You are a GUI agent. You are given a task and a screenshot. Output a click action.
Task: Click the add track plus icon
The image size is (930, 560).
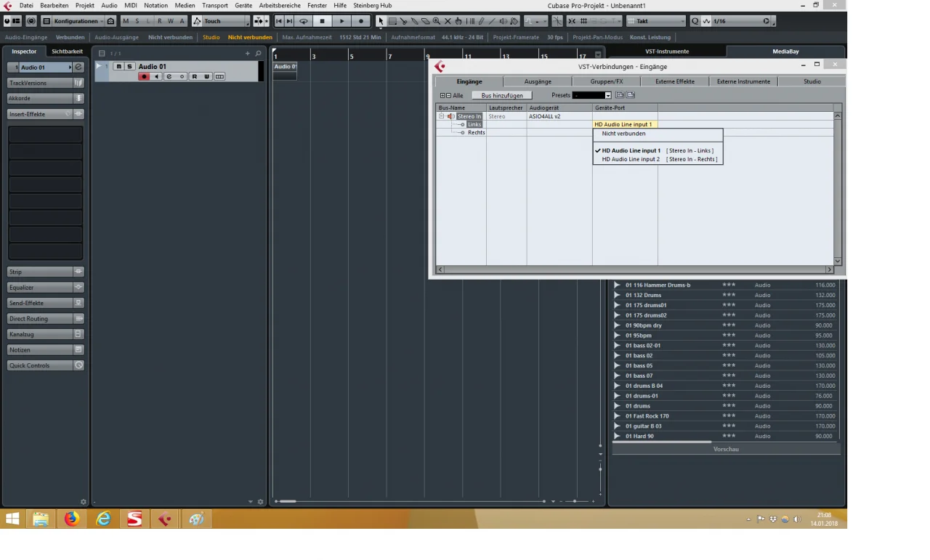(248, 53)
